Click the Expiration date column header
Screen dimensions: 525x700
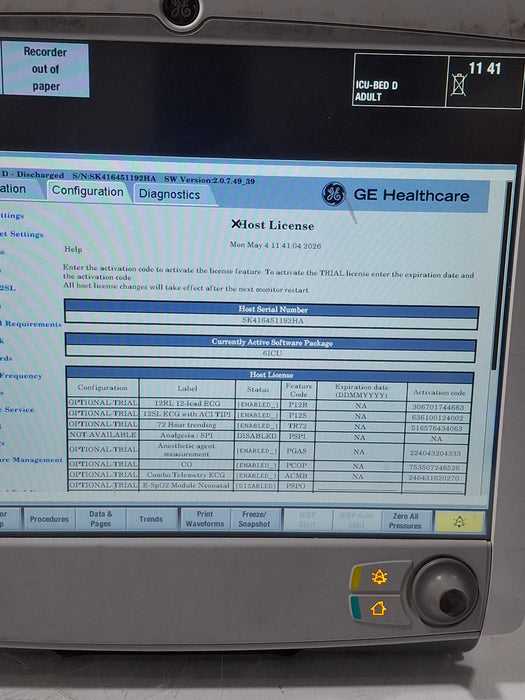(x=362, y=391)
